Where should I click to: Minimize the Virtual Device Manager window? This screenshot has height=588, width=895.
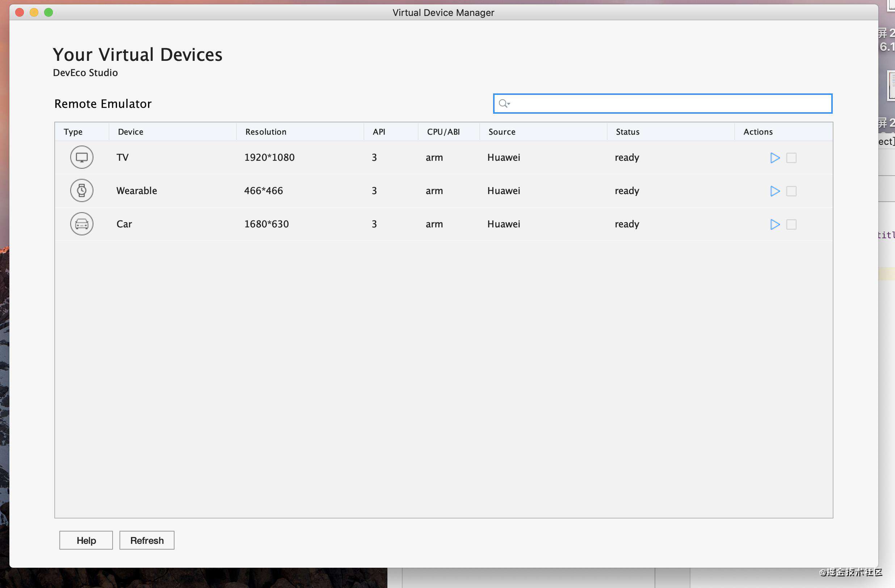(34, 12)
